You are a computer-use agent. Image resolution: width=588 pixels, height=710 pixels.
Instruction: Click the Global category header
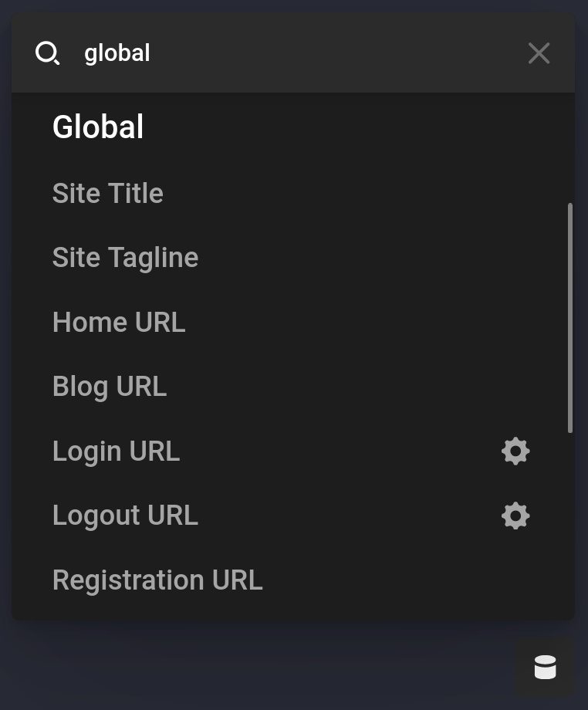pyautogui.click(x=98, y=127)
